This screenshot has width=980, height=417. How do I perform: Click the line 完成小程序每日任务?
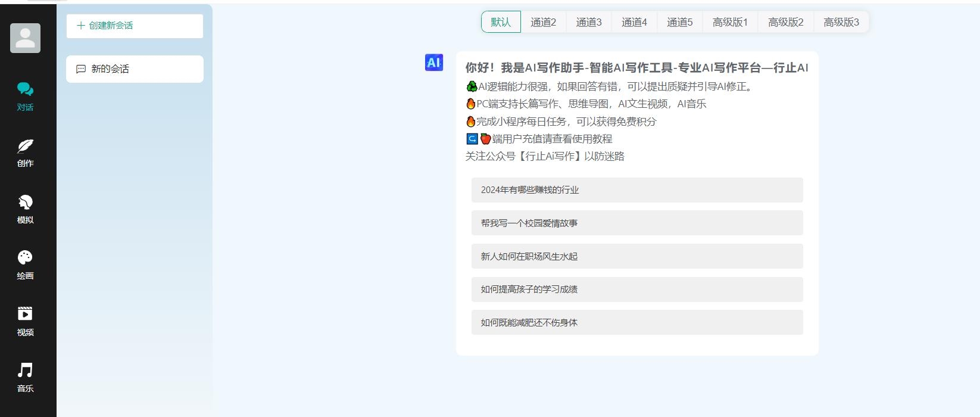click(561, 122)
